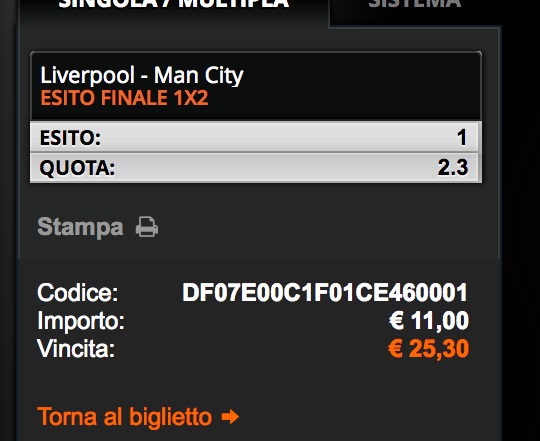Image resolution: width=540 pixels, height=441 pixels.
Task: Click the Stampa print link
Action: click(80, 227)
